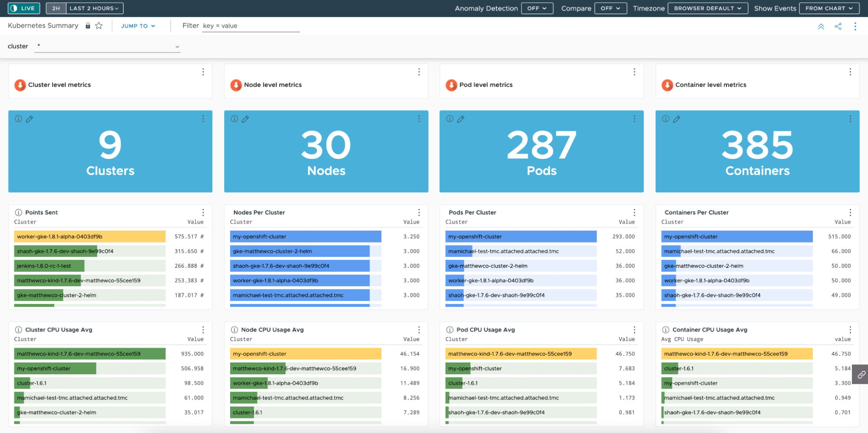
Task: Click down-arrow icon next to Cluster level metrics
Action: coord(20,85)
